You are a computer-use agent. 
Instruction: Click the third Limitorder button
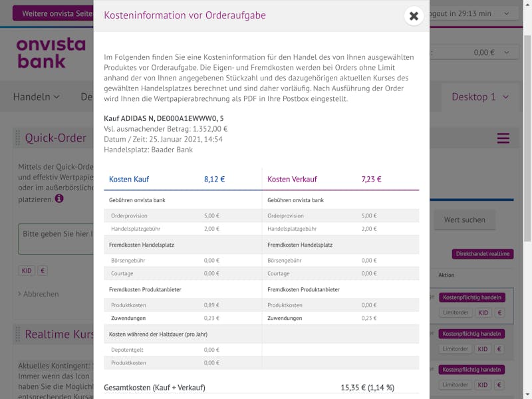coord(455,385)
